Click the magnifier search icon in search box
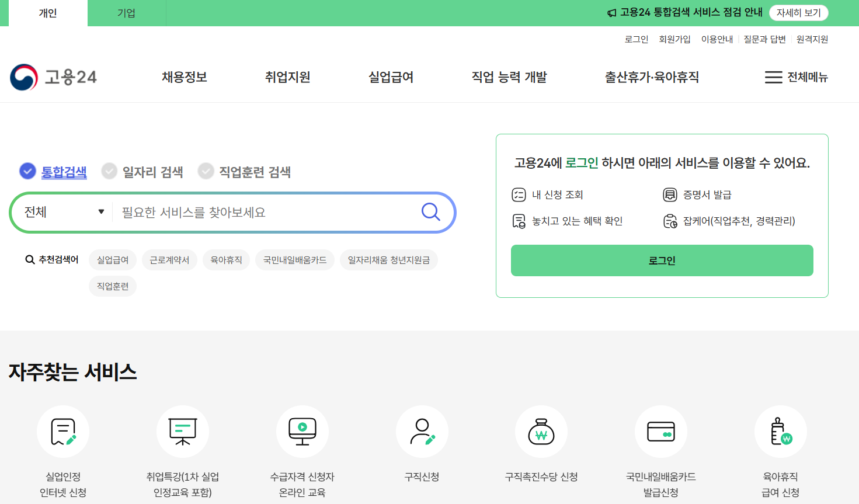This screenshot has height=504, width=859. tap(431, 212)
